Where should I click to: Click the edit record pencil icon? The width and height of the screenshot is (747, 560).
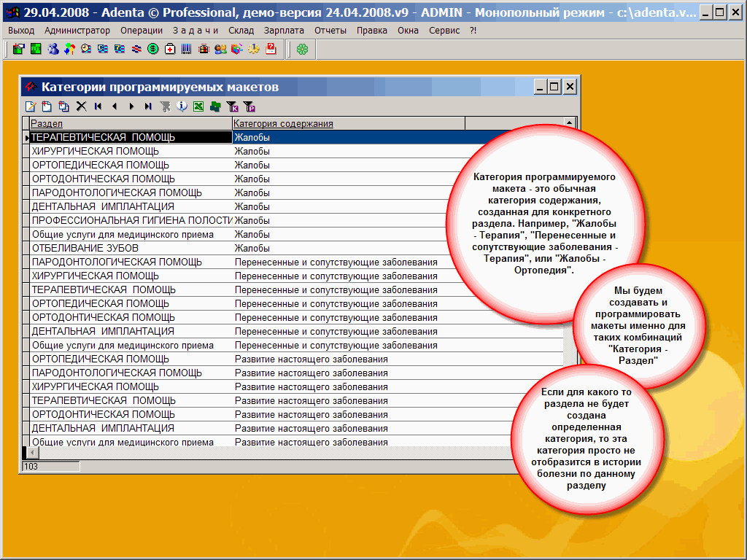pos(30,106)
